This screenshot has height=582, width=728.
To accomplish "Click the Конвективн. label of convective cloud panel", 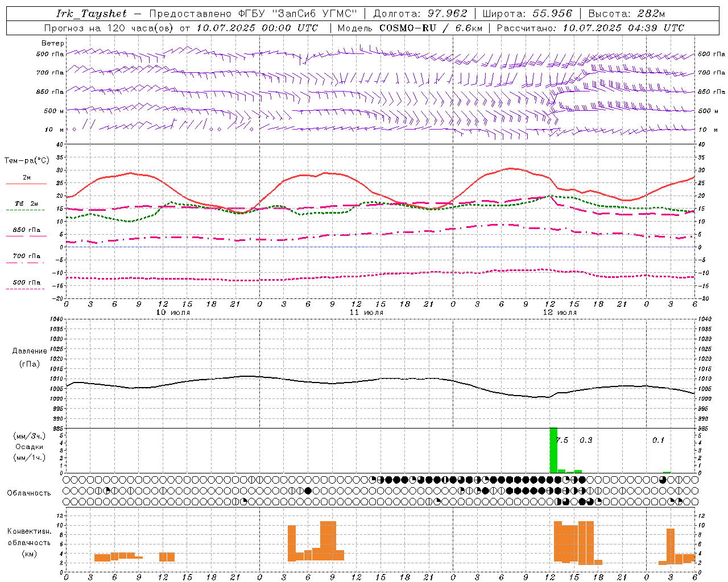I will pyautogui.click(x=30, y=531).
